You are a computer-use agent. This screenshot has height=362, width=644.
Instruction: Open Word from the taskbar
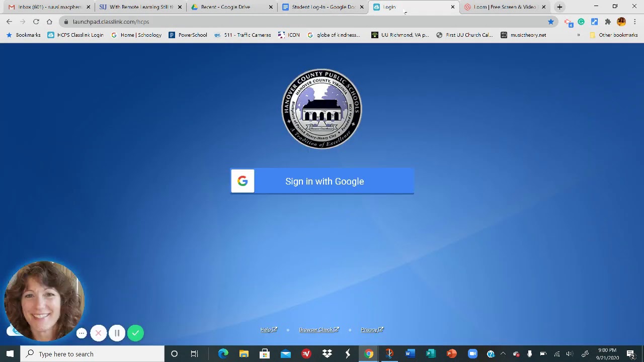click(410, 354)
